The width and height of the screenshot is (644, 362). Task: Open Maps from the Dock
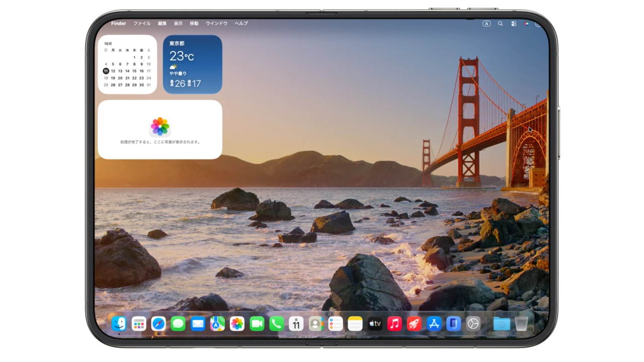[217, 324]
